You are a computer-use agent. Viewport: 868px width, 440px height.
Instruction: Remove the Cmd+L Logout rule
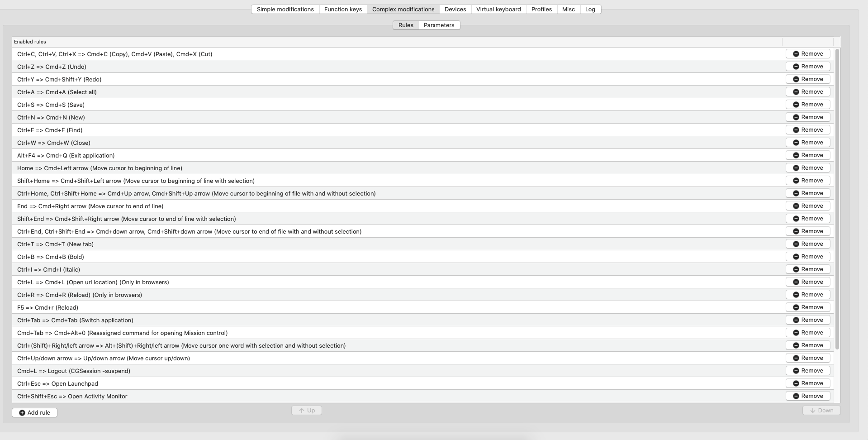tap(807, 371)
